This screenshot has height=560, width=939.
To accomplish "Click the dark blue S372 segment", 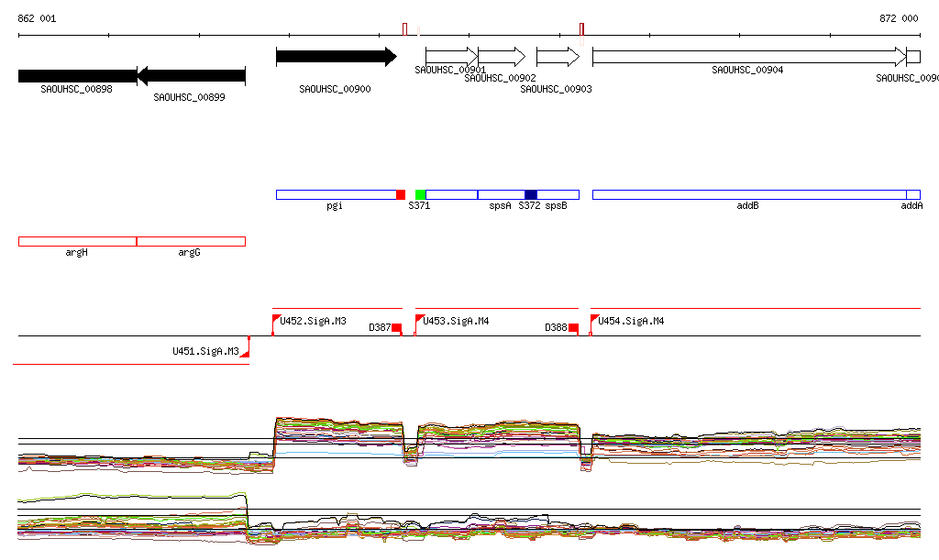I will (531, 194).
